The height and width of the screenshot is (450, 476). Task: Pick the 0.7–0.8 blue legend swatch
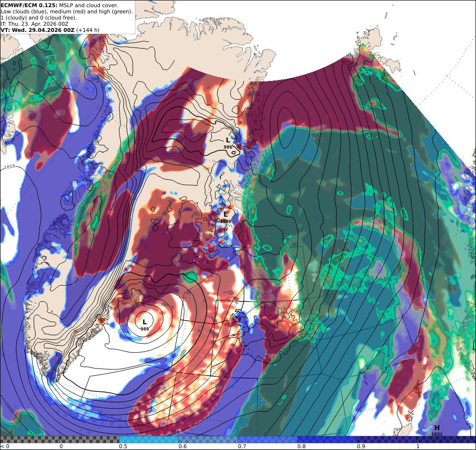[x=268, y=440]
